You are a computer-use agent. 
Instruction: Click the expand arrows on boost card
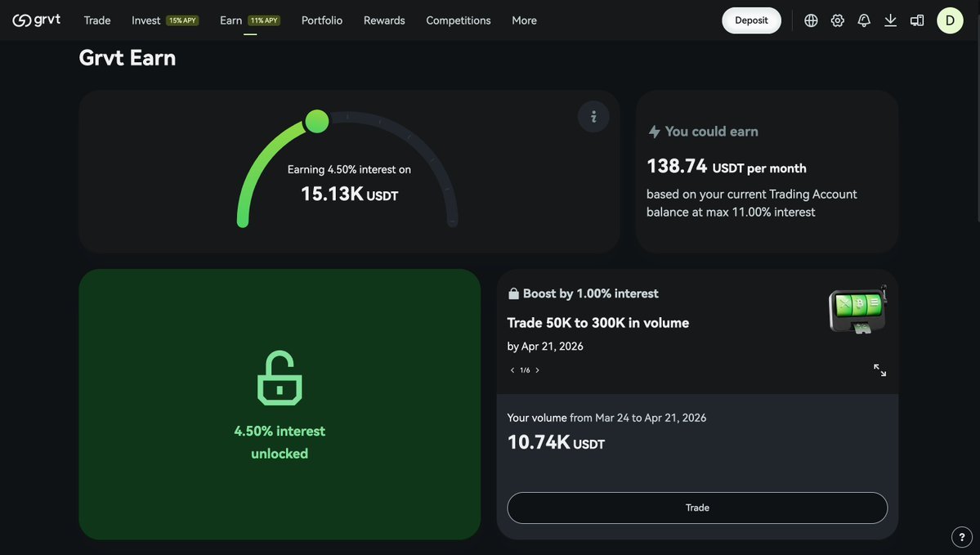coord(879,370)
